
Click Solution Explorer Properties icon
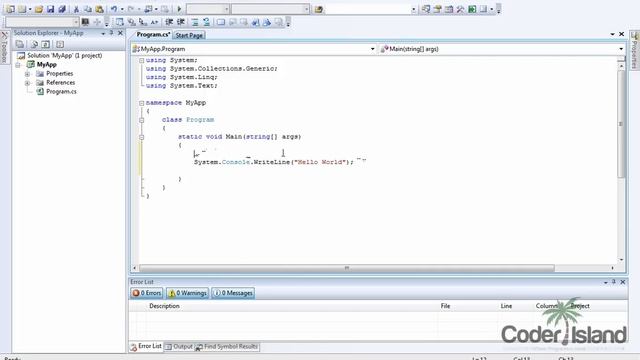20,44
